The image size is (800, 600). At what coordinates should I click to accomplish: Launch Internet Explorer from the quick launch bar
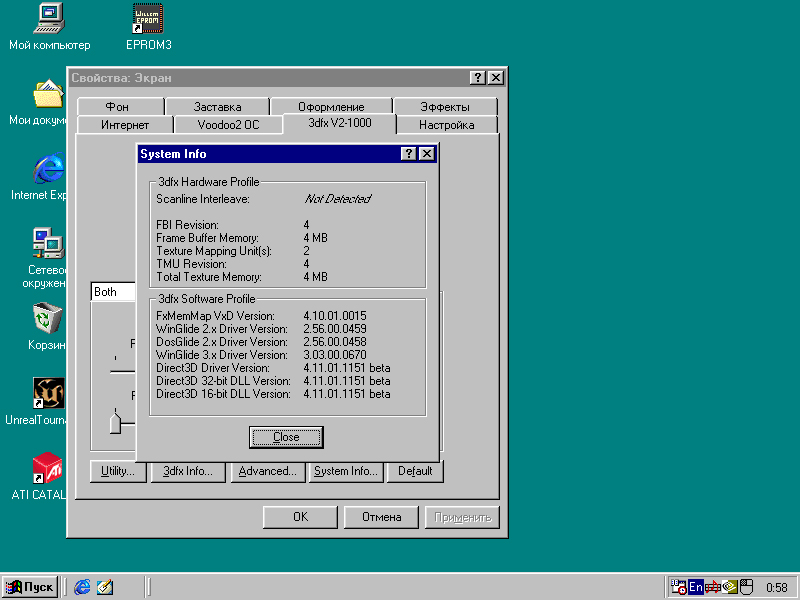point(82,587)
